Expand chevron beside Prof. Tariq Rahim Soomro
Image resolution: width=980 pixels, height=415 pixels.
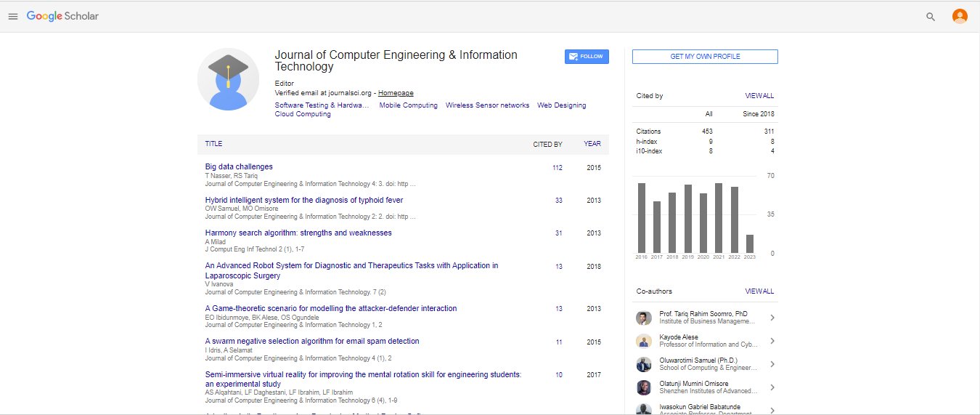[x=772, y=318]
